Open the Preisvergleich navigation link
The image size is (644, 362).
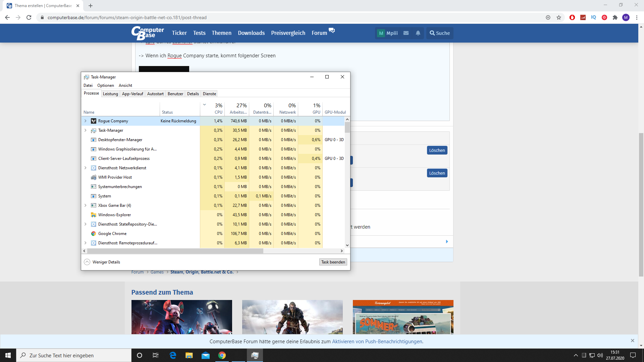288,33
